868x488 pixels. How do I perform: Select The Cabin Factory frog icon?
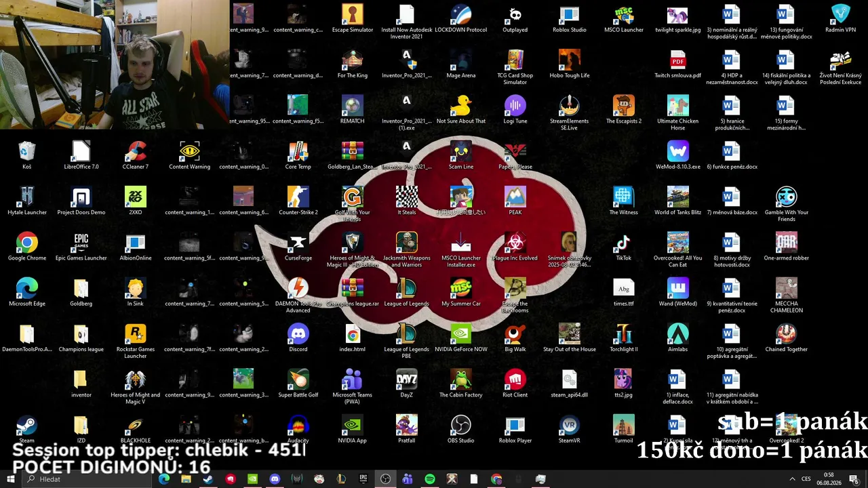tap(461, 378)
